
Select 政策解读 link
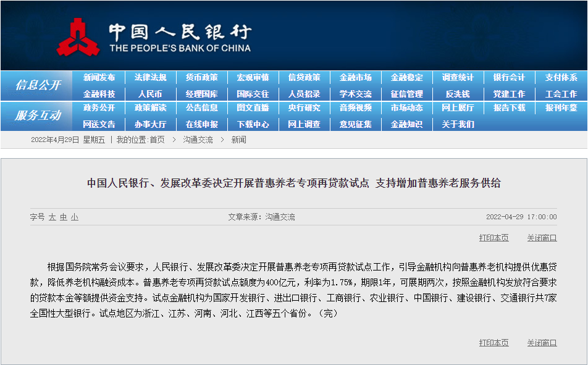pos(150,108)
